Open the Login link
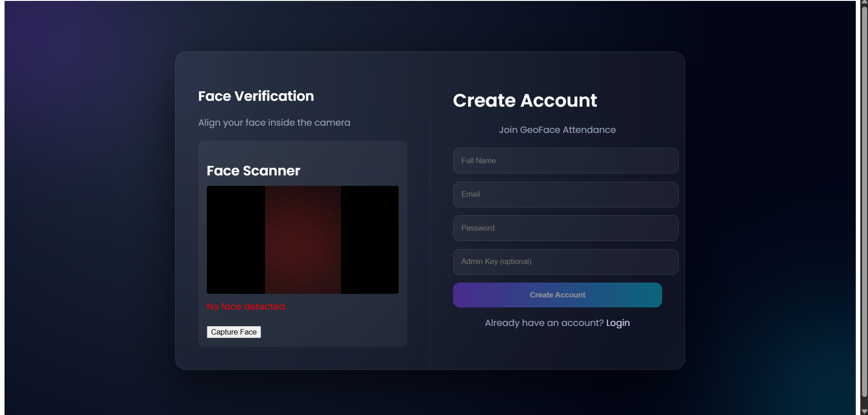 point(618,323)
